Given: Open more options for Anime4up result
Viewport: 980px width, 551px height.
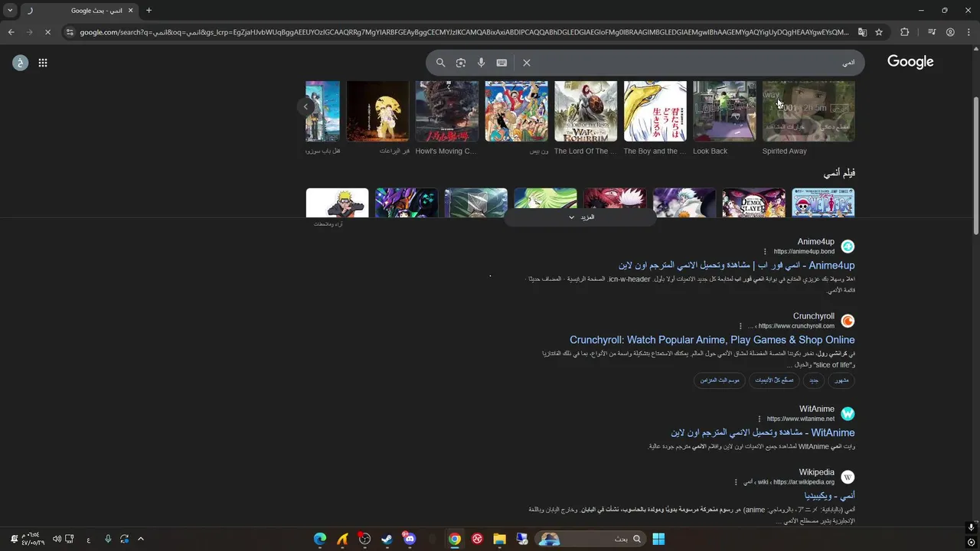Looking at the screenshot, I should 765,252.
